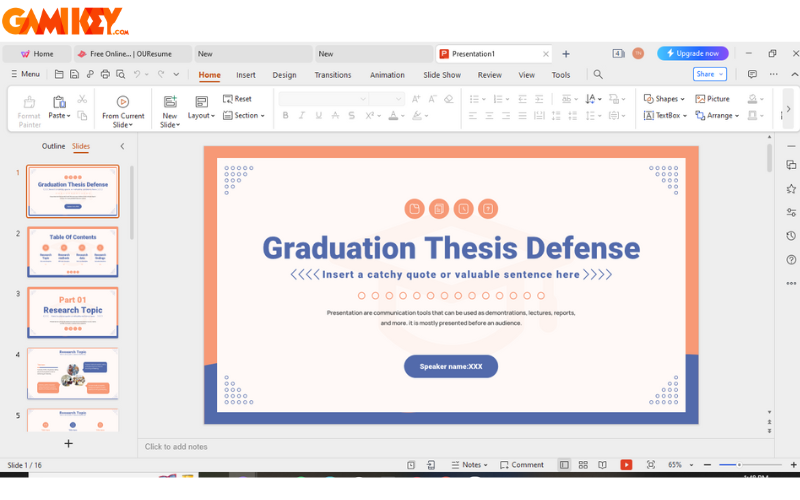This screenshot has height=500, width=800.
Task: Switch to the Design tab
Action: (284, 75)
